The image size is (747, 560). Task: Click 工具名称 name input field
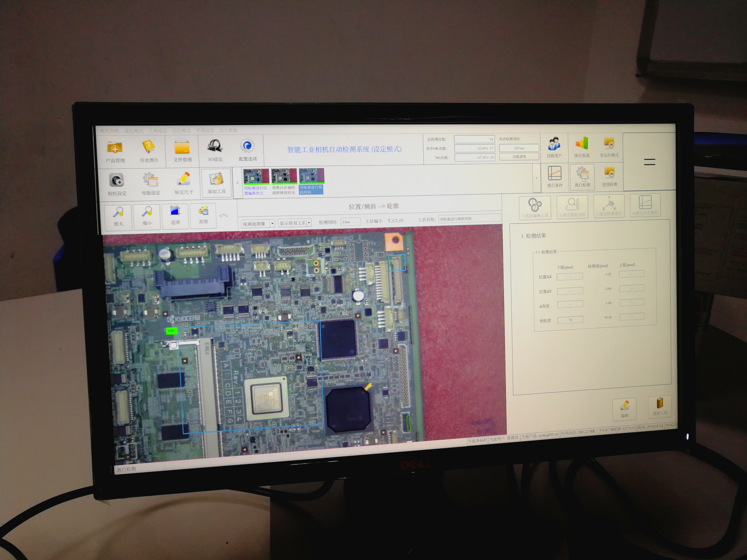click(x=469, y=218)
